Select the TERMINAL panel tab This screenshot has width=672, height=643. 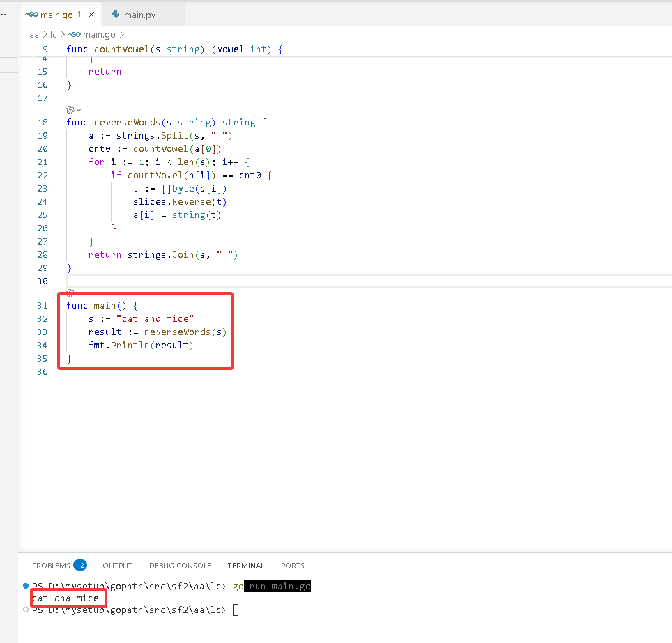point(245,566)
